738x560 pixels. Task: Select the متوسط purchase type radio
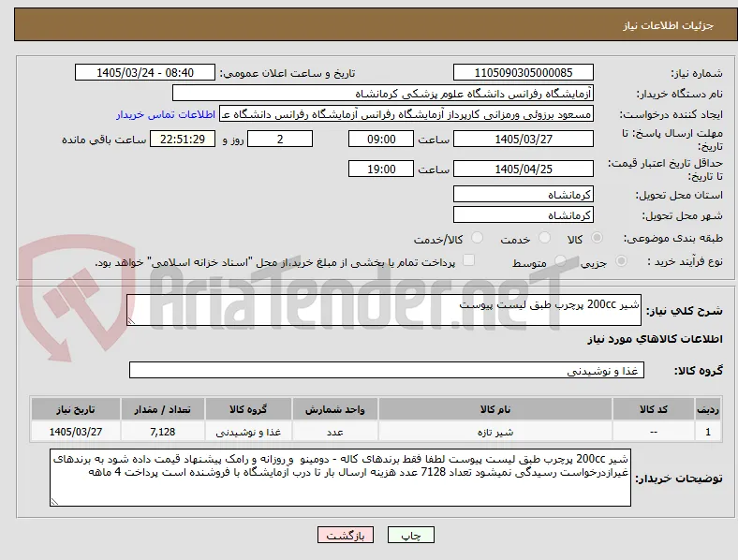pos(560,260)
